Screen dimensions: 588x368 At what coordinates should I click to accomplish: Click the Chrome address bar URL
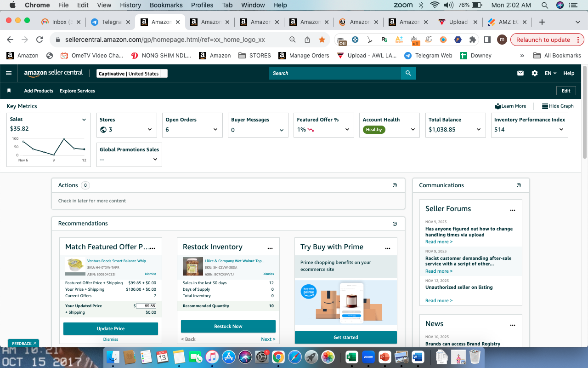(165, 40)
